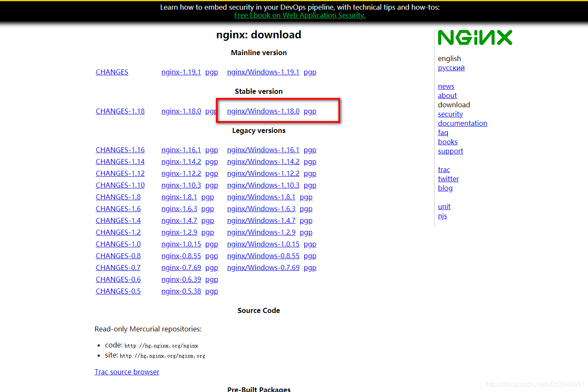Download nginx-1.14.2 source
The height and width of the screenshot is (392, 588).
[181, 162]
